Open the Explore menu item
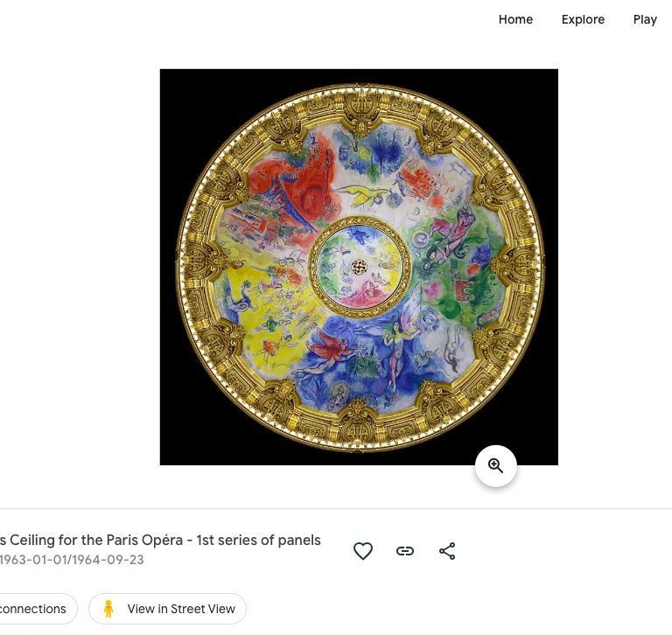The height and width of the screenshot is (635, 672). (583, 20)
